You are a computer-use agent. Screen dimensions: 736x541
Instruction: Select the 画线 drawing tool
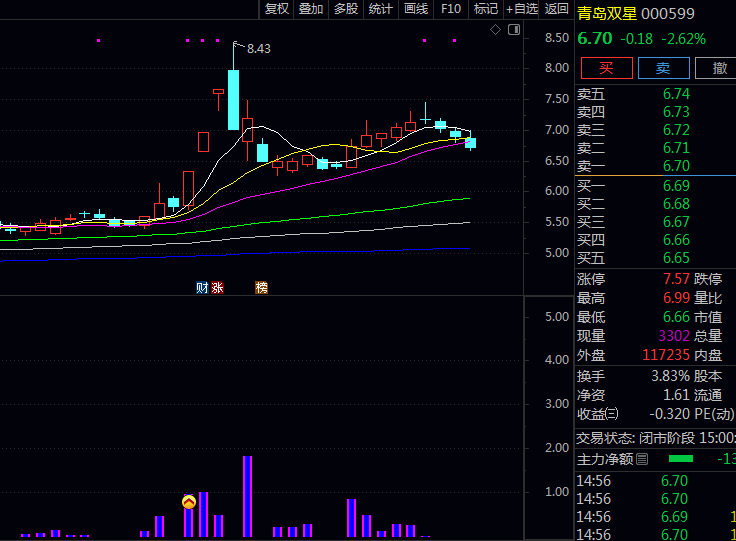coord(415,9)
